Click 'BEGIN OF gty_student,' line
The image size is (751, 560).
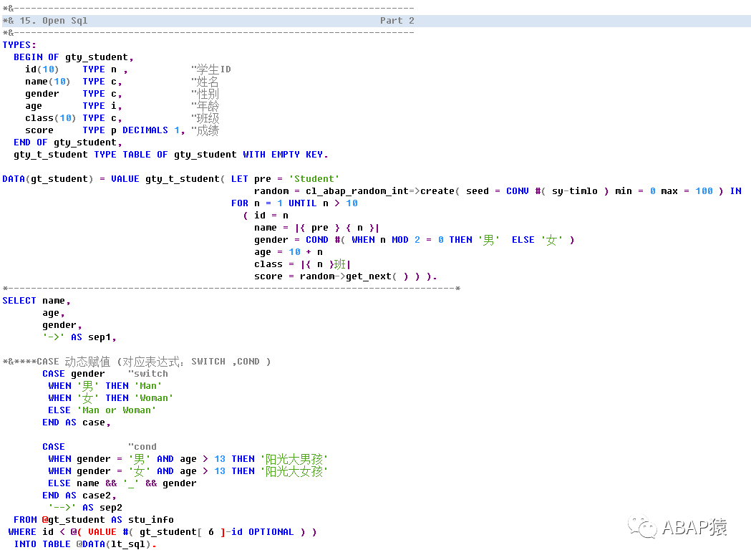[x=73, y=57]
